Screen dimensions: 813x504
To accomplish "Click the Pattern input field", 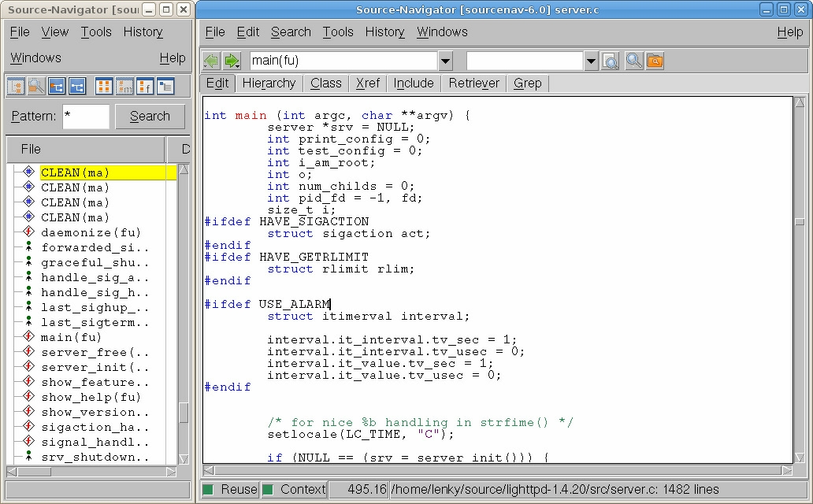I will point(85,116).
